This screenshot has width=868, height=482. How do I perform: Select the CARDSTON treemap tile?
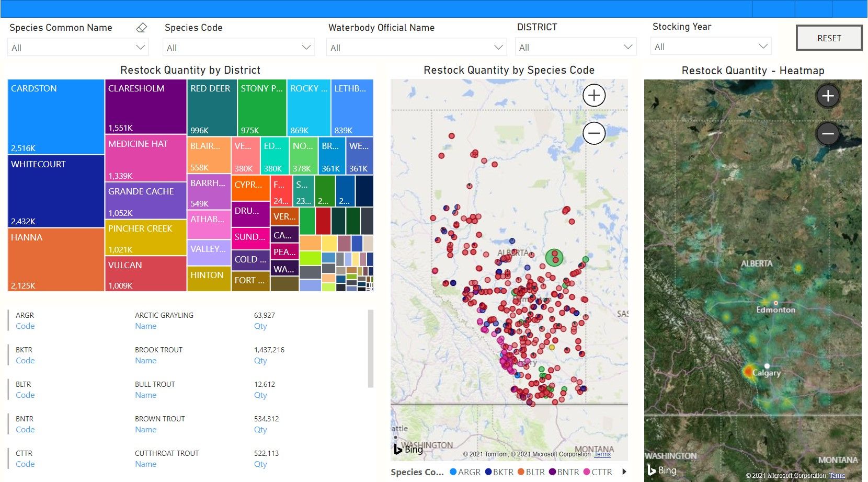(x=56, y=118)
